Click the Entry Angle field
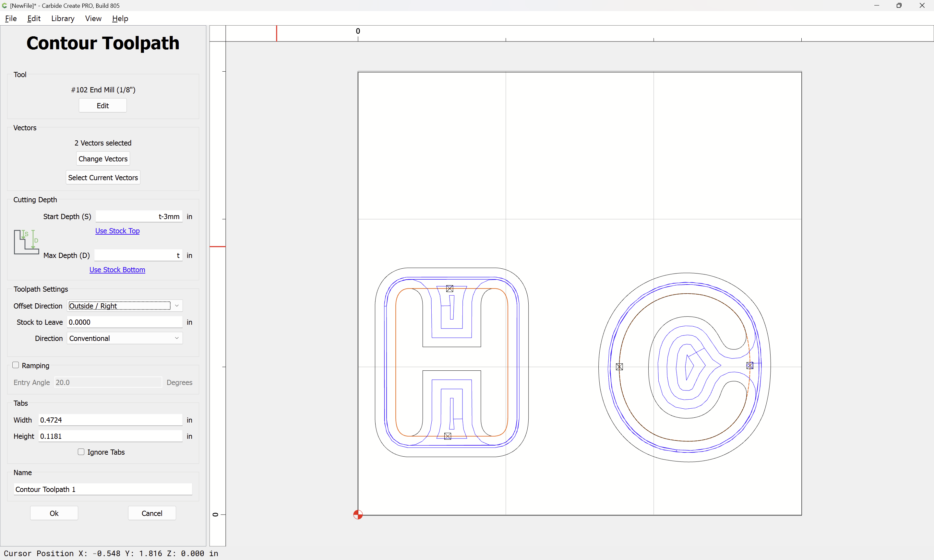 point(108,382)
